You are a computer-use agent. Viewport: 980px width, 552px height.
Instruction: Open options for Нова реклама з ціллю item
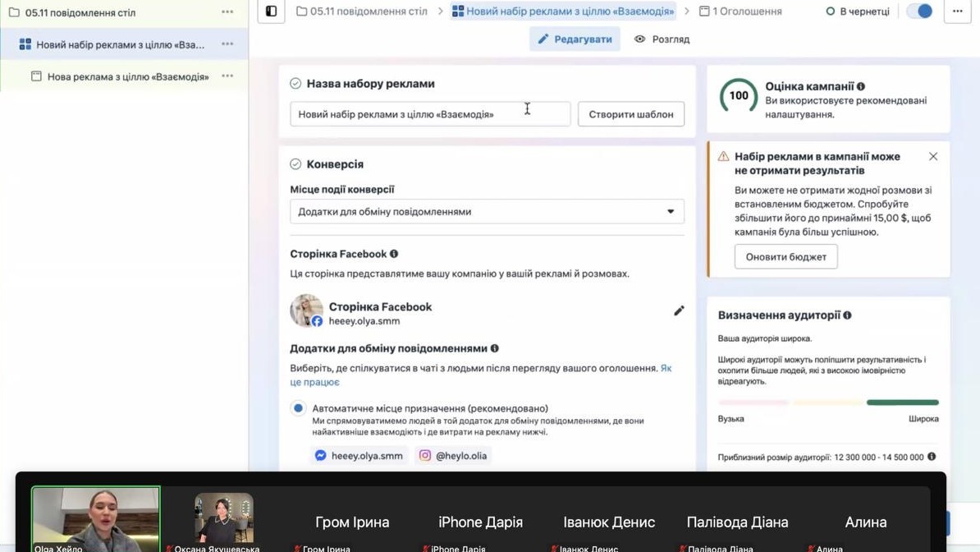[227, 76]
